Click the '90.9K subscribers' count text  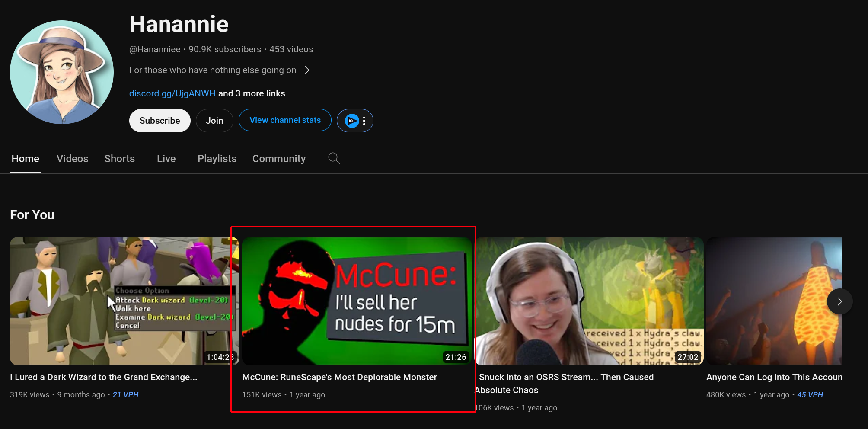[225, 49]
